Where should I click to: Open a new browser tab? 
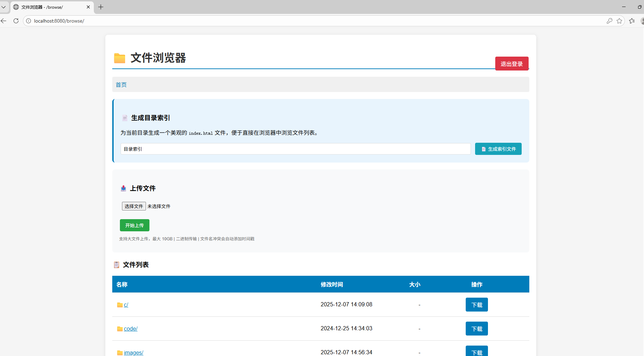(x=101, y=7)
